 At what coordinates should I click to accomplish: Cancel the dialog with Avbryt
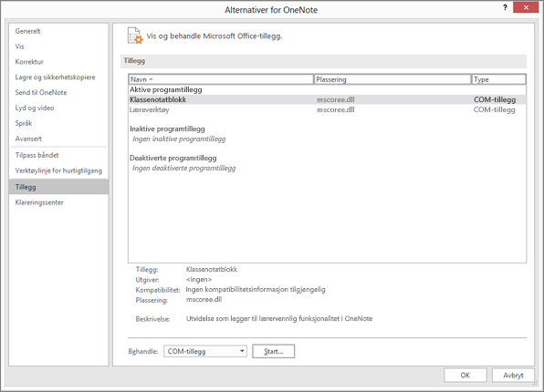pos(513,375)
